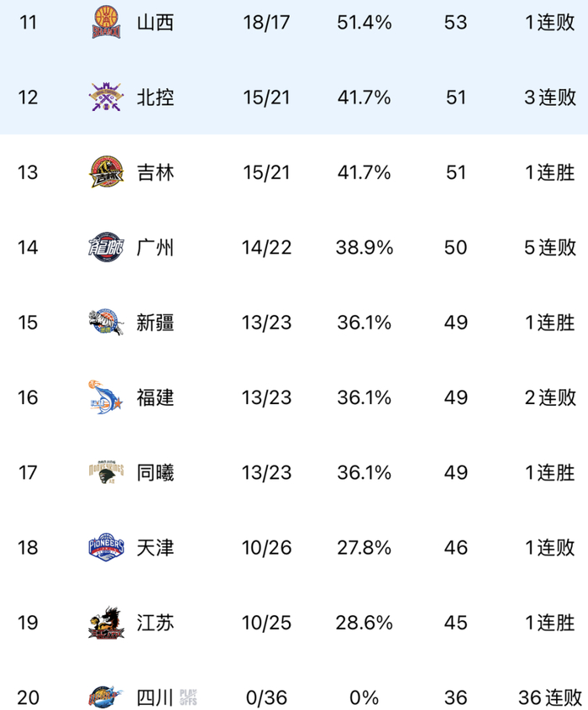Click the Jilin (吉林) team logo
The width and height of the screenshot is (588, 710).
106,173
